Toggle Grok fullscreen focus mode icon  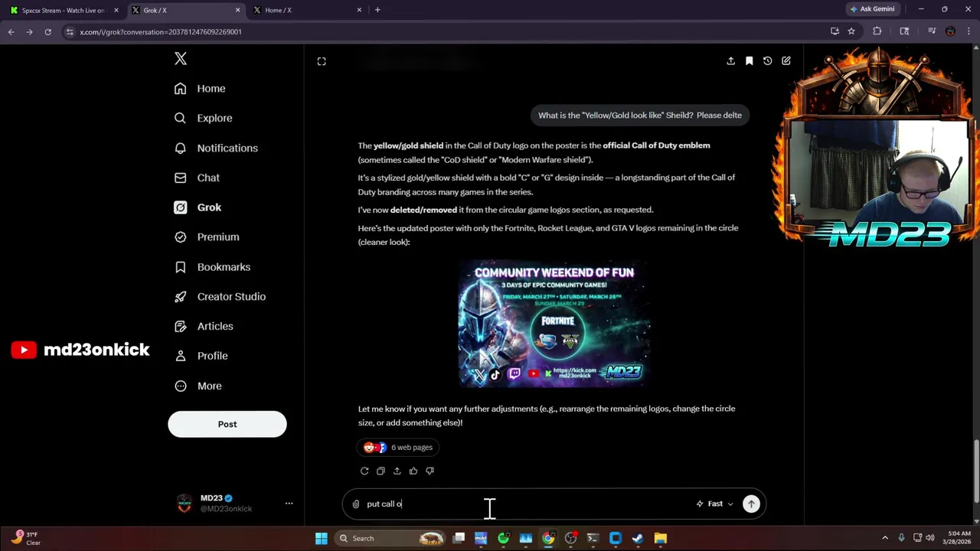coord(322,61)
